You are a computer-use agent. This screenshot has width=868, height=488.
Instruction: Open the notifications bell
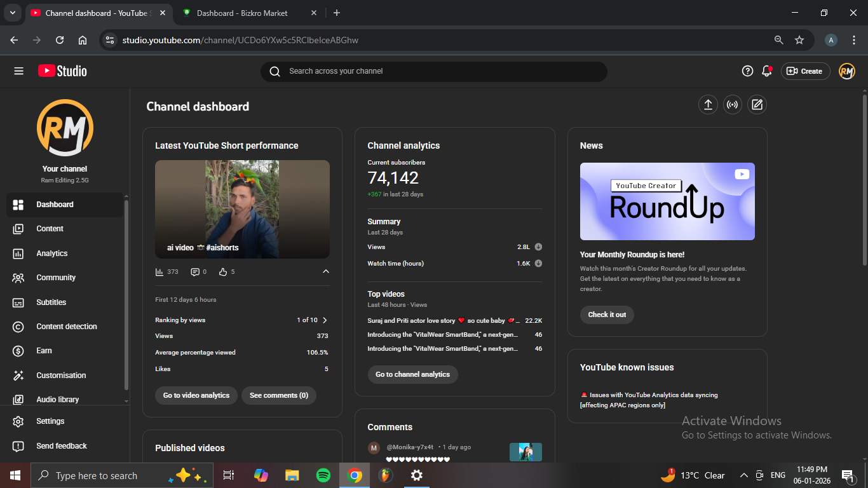click(767, 71)
